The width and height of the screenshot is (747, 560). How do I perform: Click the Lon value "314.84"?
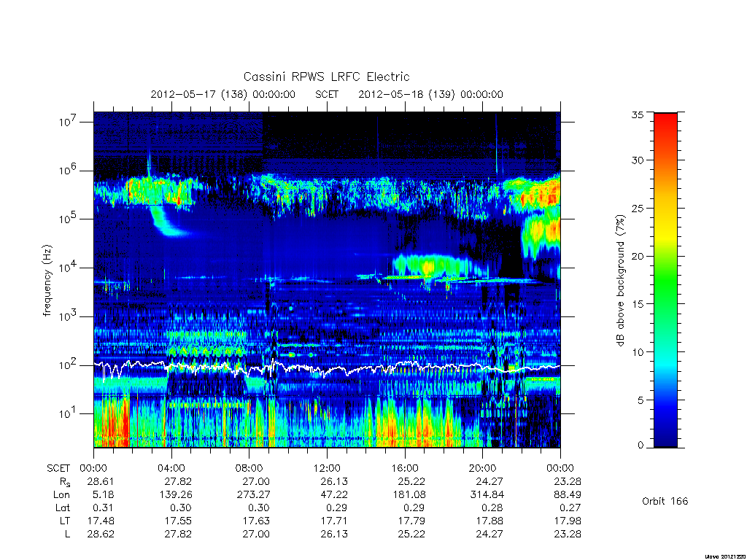487,495
